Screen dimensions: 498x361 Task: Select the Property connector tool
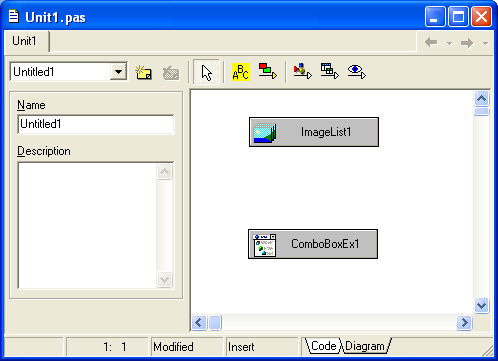pos(302,71)
